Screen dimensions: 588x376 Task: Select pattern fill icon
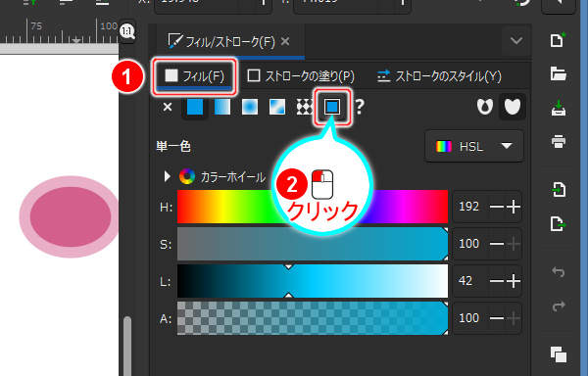click(304, 107)
